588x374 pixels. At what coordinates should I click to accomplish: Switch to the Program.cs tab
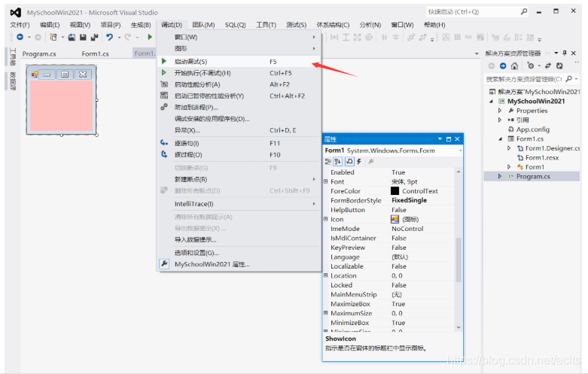39,53
